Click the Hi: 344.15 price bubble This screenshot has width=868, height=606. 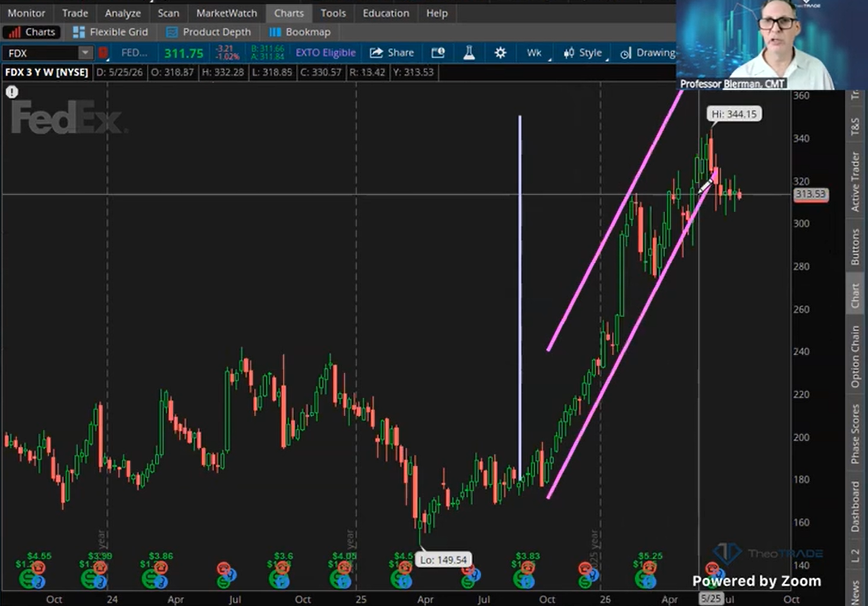pos(734,114)
